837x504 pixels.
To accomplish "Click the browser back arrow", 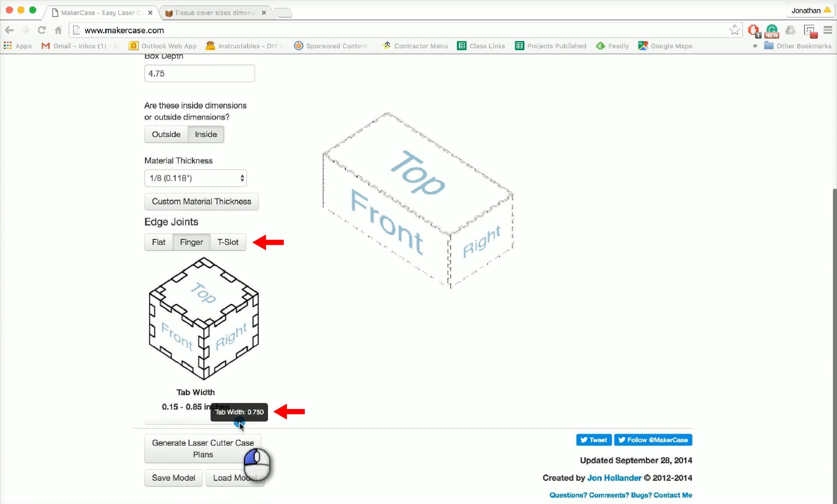I will pyautogui.click(x=9, y=30).
